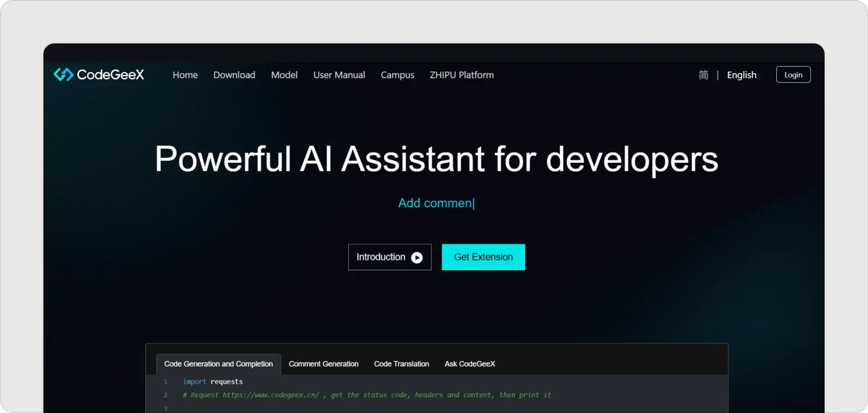Go to the Model page
The height and width of the screenshot is (413, 868).
284,75
